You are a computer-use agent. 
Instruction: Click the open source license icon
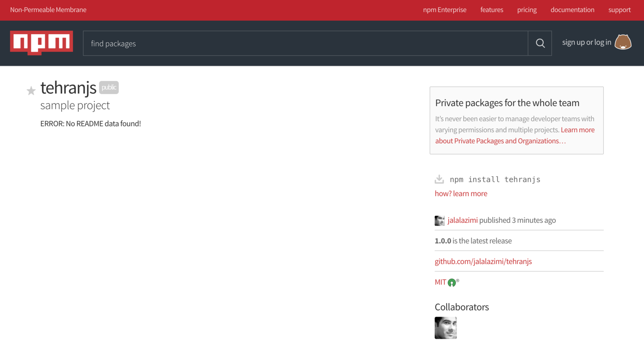point(453,282)
